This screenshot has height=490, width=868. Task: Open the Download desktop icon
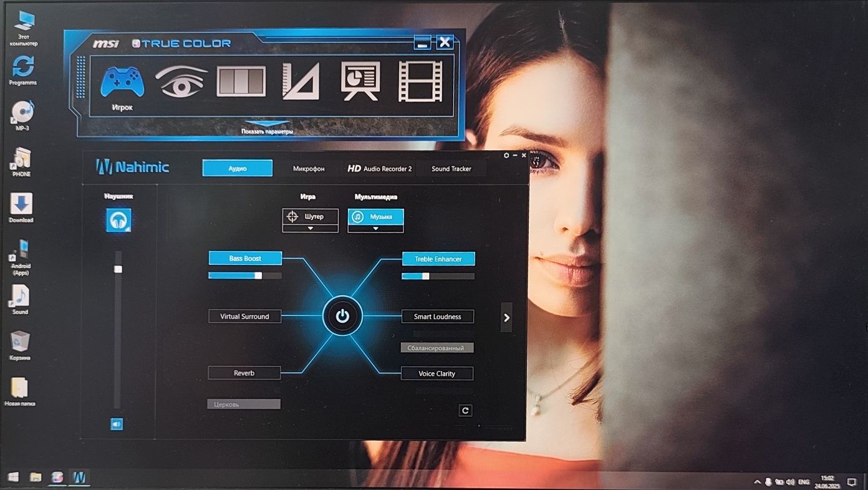[21, 208]
